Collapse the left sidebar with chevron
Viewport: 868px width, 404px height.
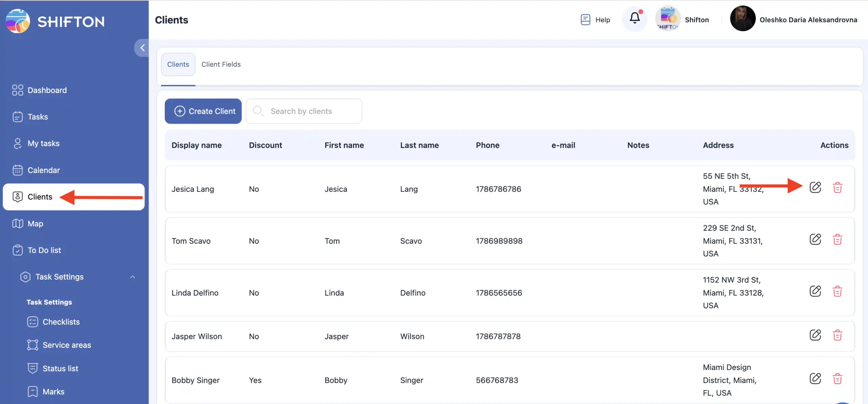click(x=142, y=48)
